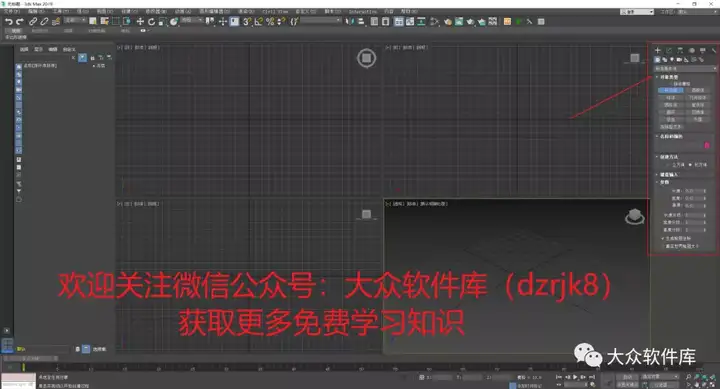Click the Play Animation button in the playback controls
The image size is (720, 389).
pyautogui.click(x=575, y=377)
